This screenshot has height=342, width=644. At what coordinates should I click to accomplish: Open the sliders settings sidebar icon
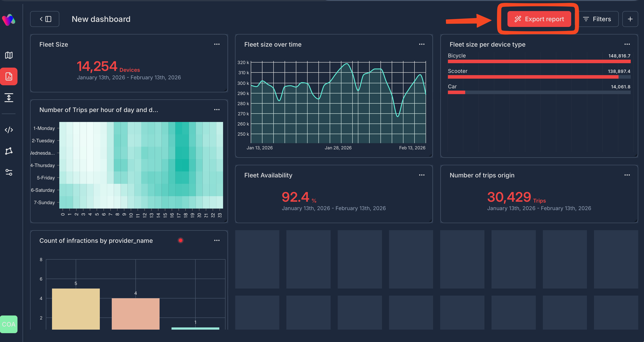(x=9, y=172)
